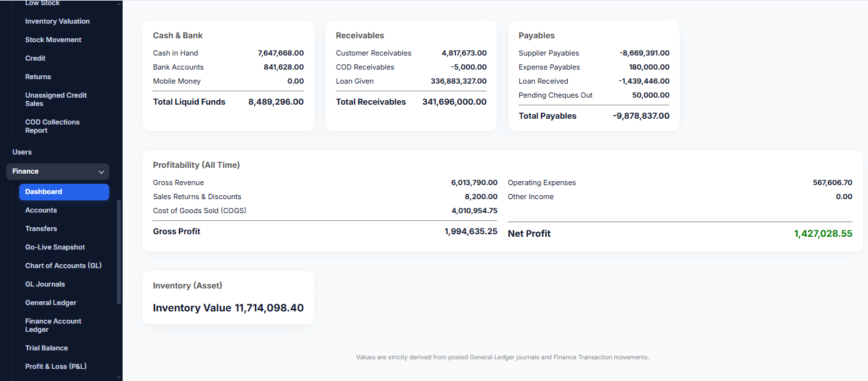Click Total Receivables 341,696,000.00

[454, 101]
